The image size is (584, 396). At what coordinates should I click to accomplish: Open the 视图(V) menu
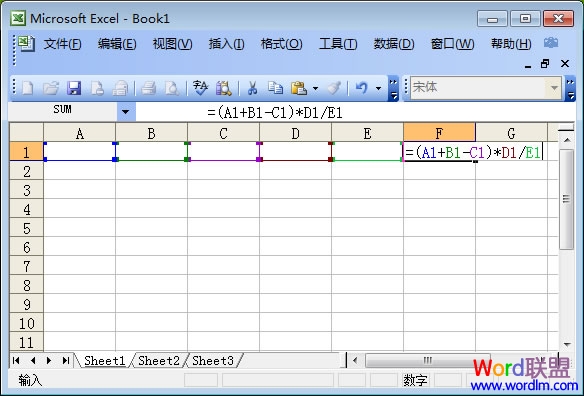click(172, 44)
